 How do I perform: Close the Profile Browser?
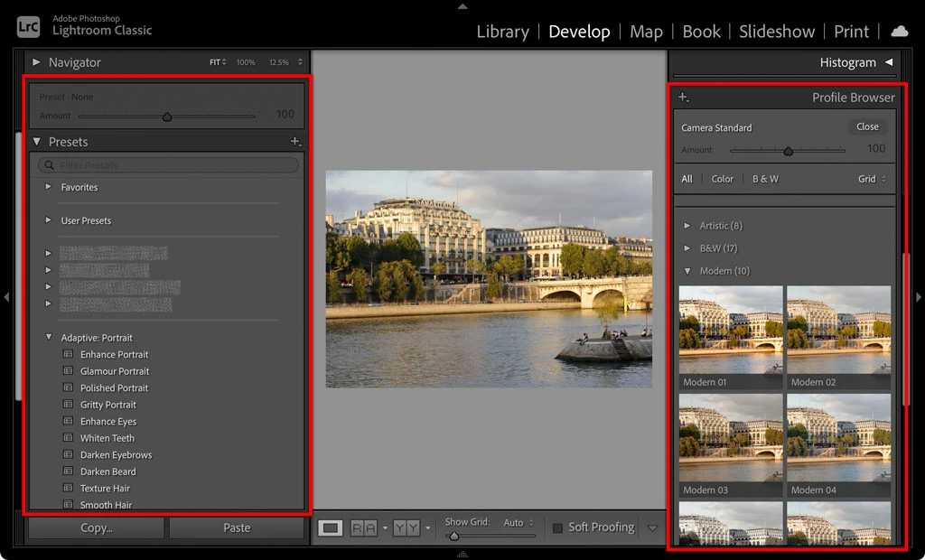pyautogui.click(x=867, y=126)
